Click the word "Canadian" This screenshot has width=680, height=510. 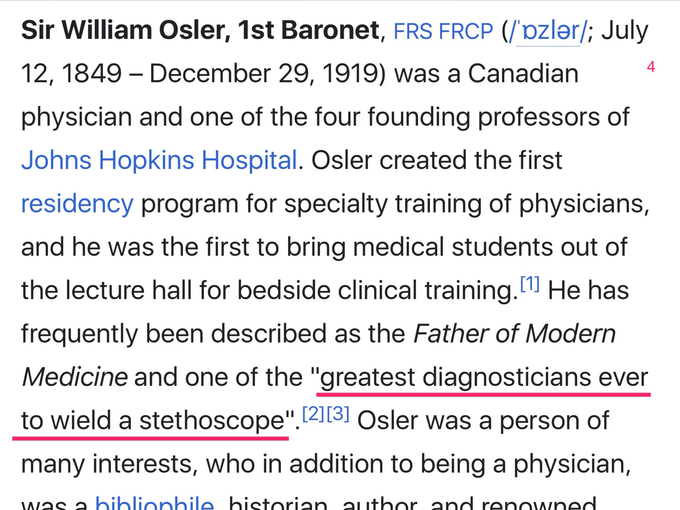523,73
